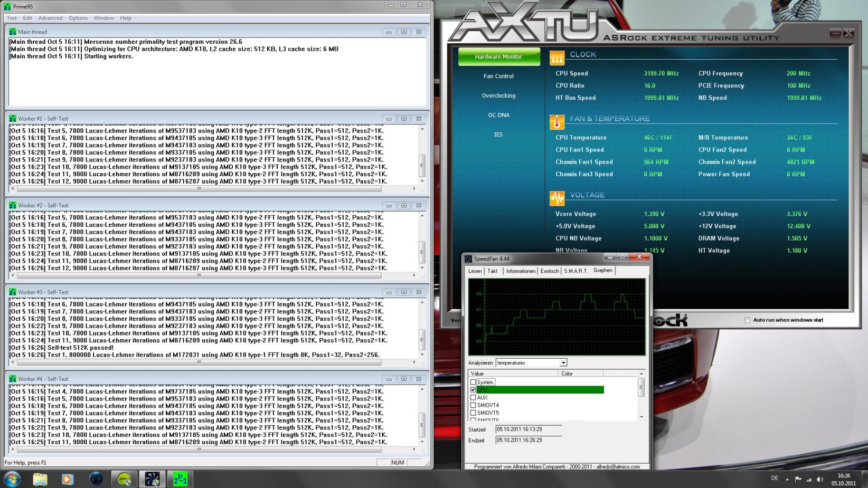Enable the SMIOVT4 checkbox

click(x=473, y=405)
